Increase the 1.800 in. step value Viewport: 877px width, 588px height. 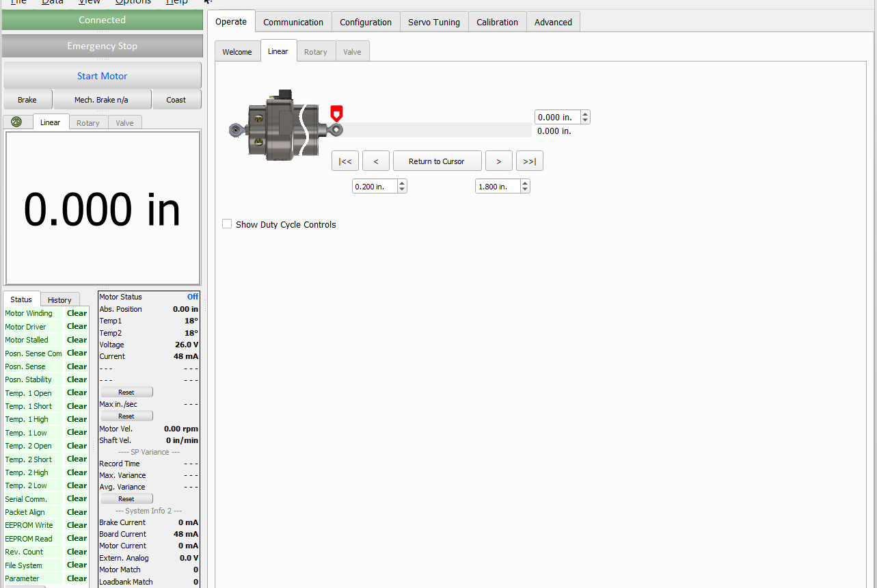click(525, 183)
